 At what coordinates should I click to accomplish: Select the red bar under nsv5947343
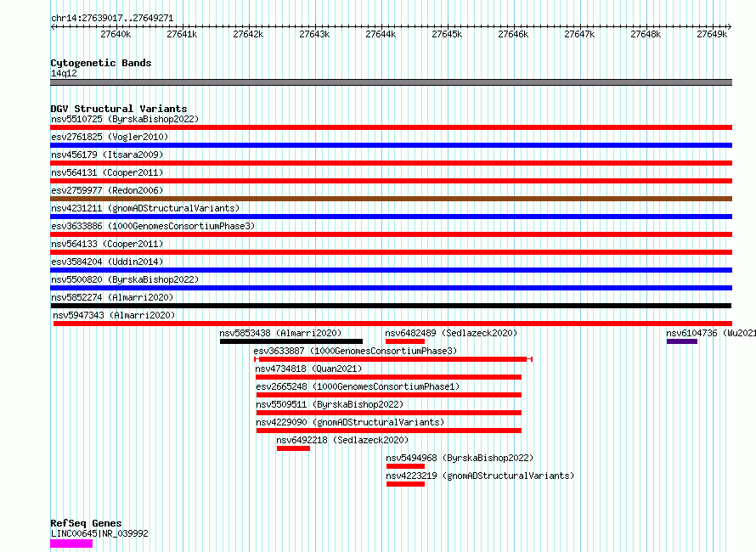click(x=392, y=324)
